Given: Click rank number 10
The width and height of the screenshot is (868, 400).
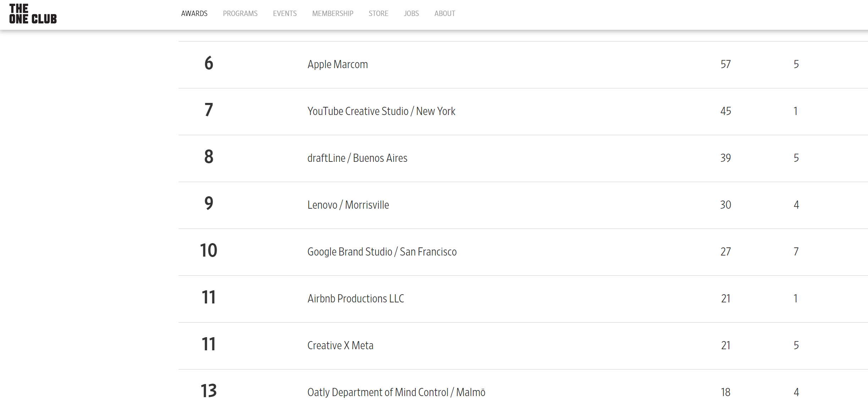Looking at the screenshot, I should (209, 251).
